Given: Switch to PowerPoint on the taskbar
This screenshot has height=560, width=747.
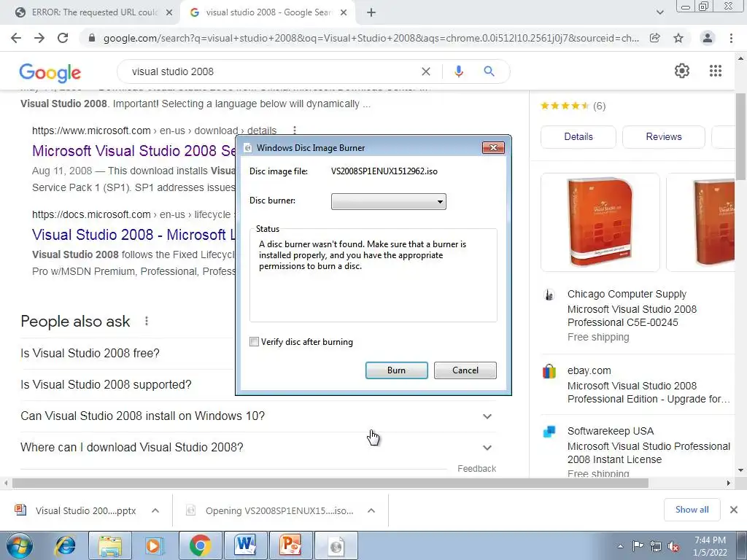Looking at the screenshot, I should tap(290, 545).
